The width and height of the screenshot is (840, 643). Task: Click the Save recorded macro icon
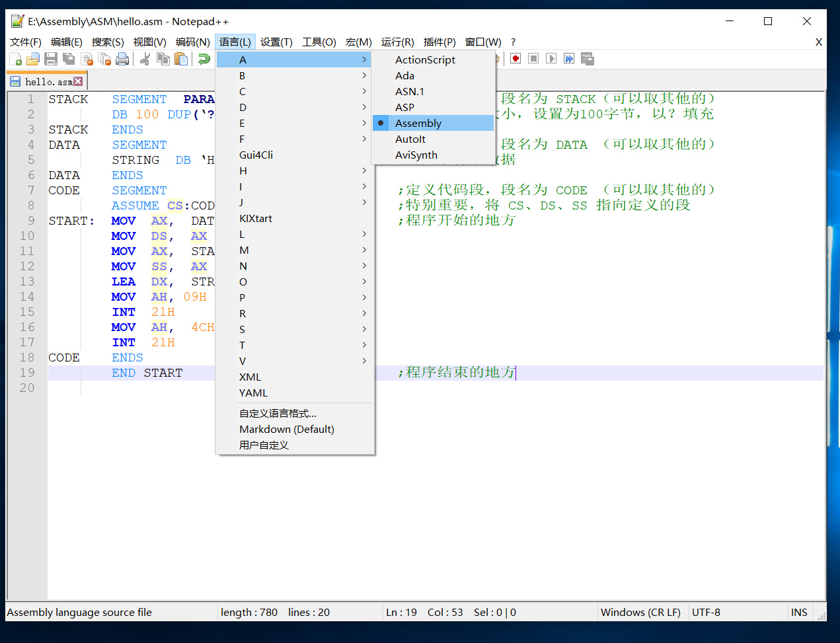click(x=588, y=59)
